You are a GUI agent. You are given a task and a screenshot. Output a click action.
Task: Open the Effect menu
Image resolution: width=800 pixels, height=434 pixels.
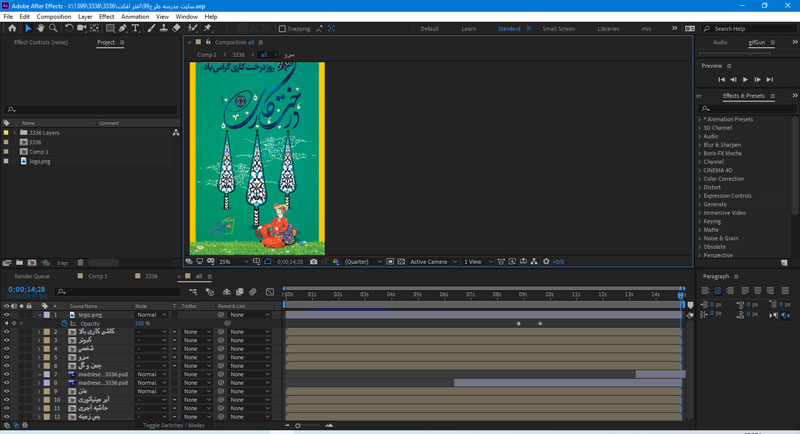click(x=106, y=17)
